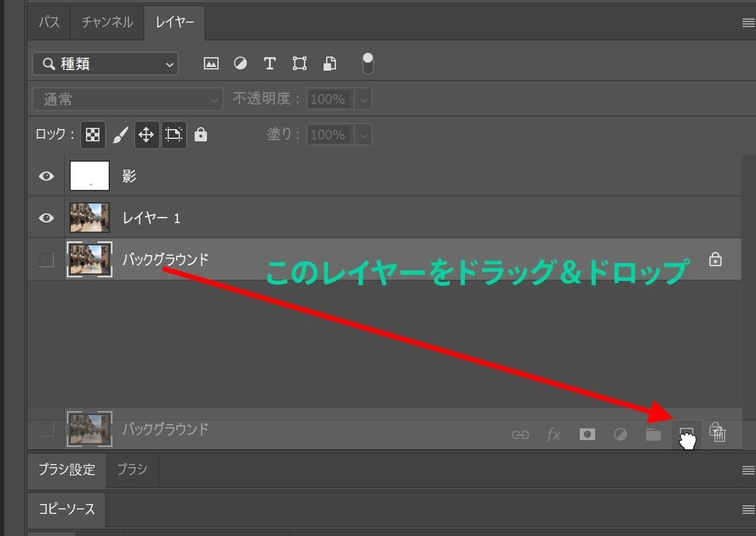Hide the 影 layer with eye icon

[x=46, y=176]
